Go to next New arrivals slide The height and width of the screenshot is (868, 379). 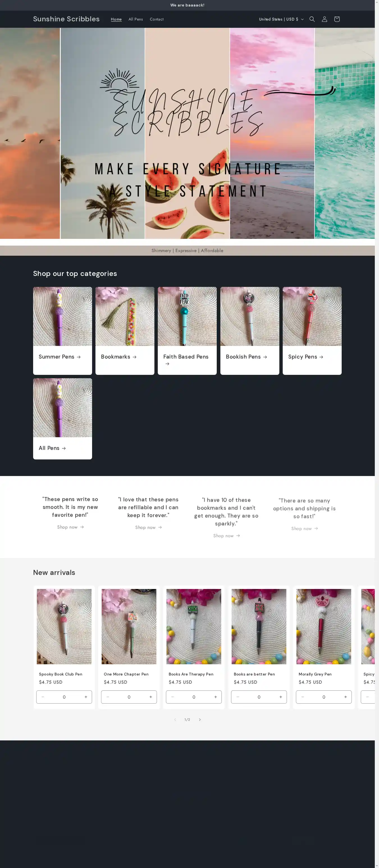tap(200, 719)
